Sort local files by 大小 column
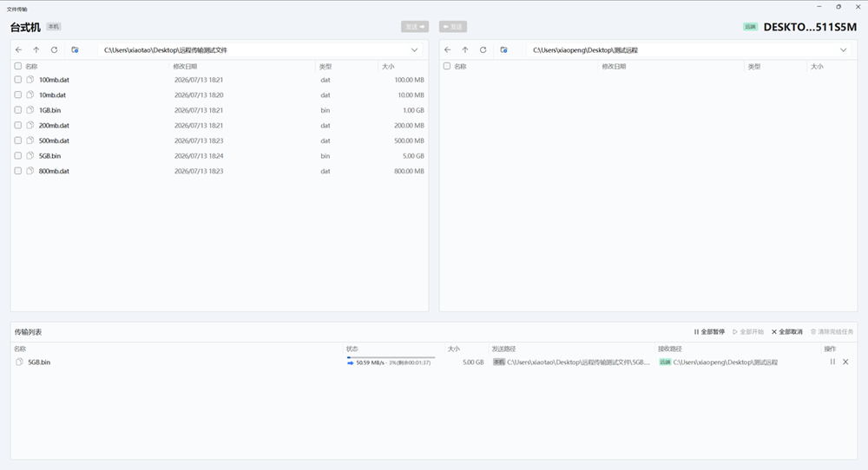This screenshot has height=470, width=868. click(388, 67)
